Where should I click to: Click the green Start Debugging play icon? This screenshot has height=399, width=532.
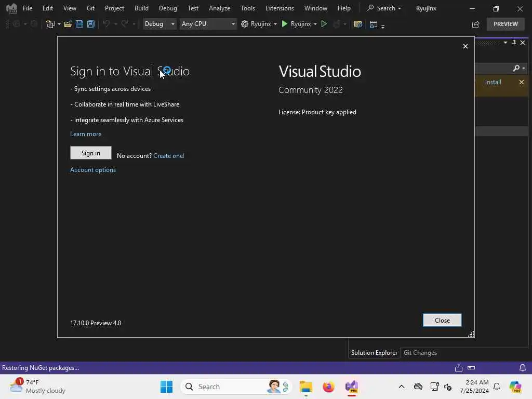point(285,24)
